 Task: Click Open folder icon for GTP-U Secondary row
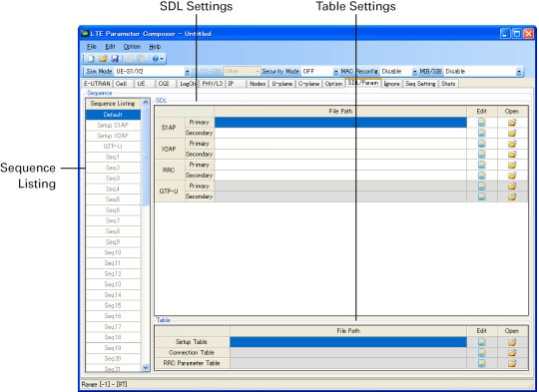[512, 196]
